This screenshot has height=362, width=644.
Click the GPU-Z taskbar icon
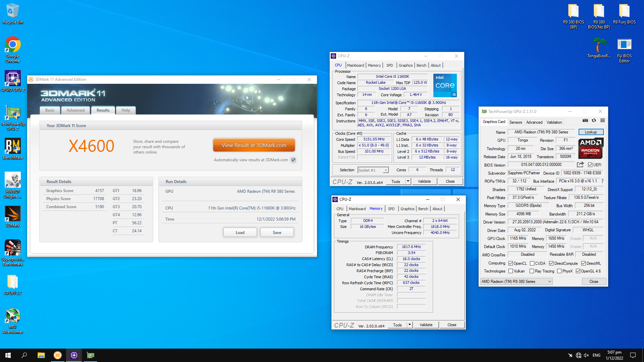point(91,355)
